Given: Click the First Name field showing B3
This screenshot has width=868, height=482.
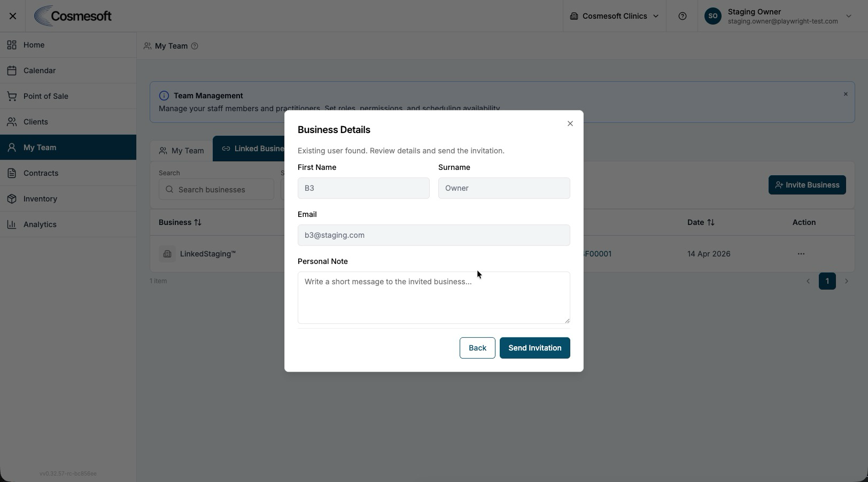Looking at the screenshot, I should [x=363, y=188].
